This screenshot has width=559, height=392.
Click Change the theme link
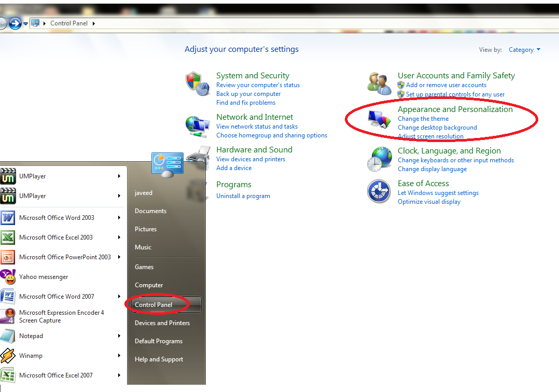423,119
